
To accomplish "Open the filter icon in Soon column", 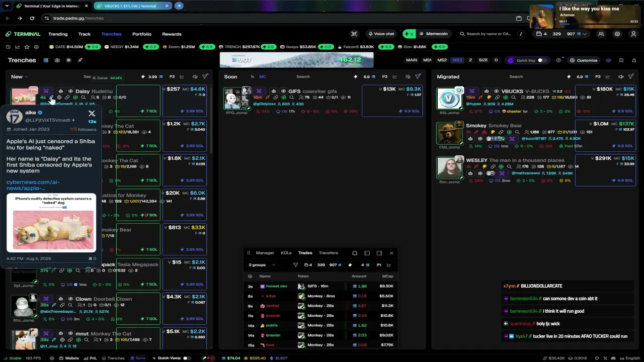I will pos(418,77).
